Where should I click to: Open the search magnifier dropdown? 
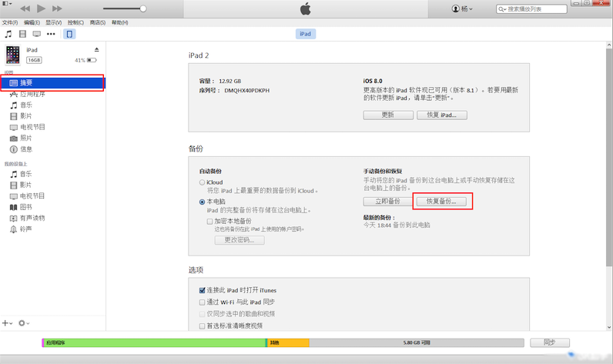click(502, 9)
